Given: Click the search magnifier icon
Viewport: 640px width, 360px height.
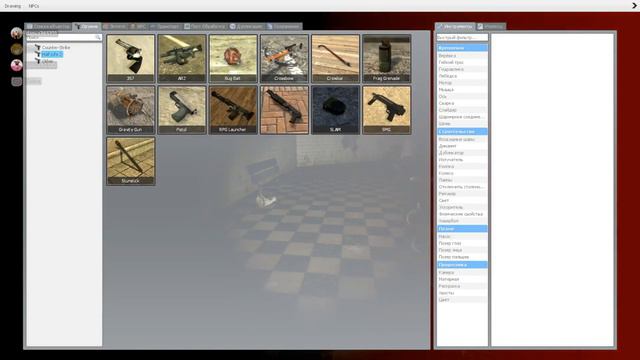Looking at the screenshot, I should tap(98, 37).
